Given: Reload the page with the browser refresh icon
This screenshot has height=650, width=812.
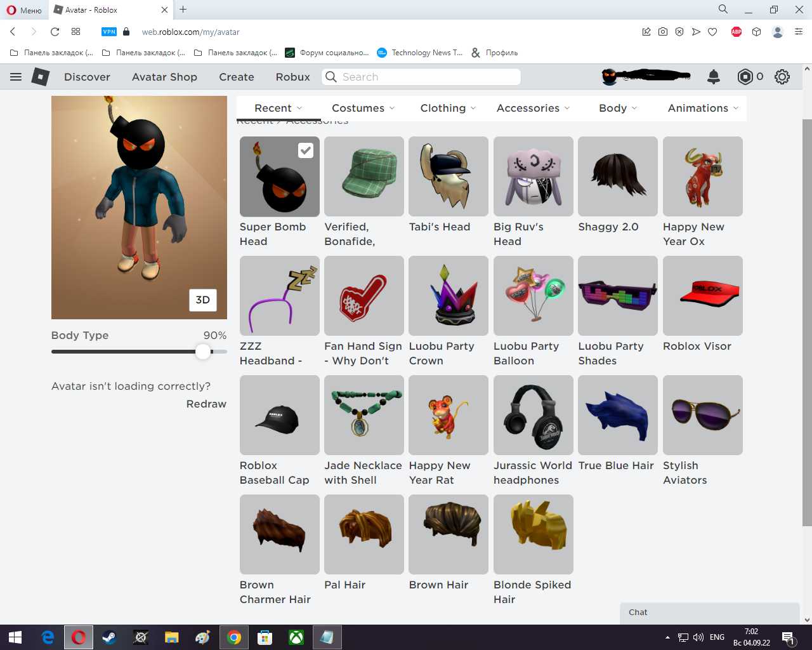Looking at the screenshot, I should tap(55, 32).
